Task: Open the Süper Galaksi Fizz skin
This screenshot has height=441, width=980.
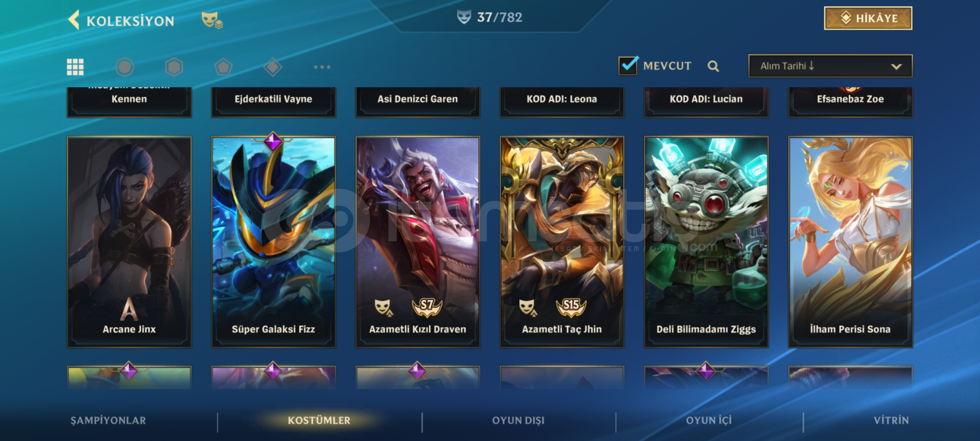Action: click(273, 242)
